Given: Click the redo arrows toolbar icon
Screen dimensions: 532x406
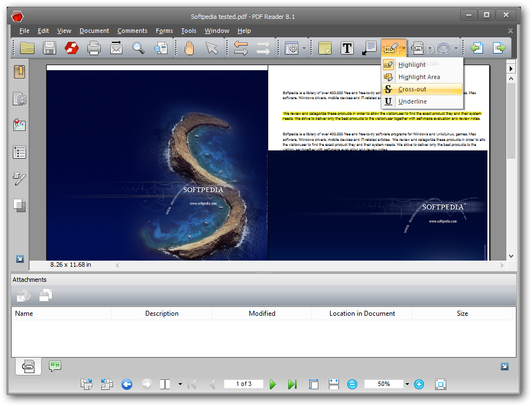Looking at the screenshot, I should 263,48.
